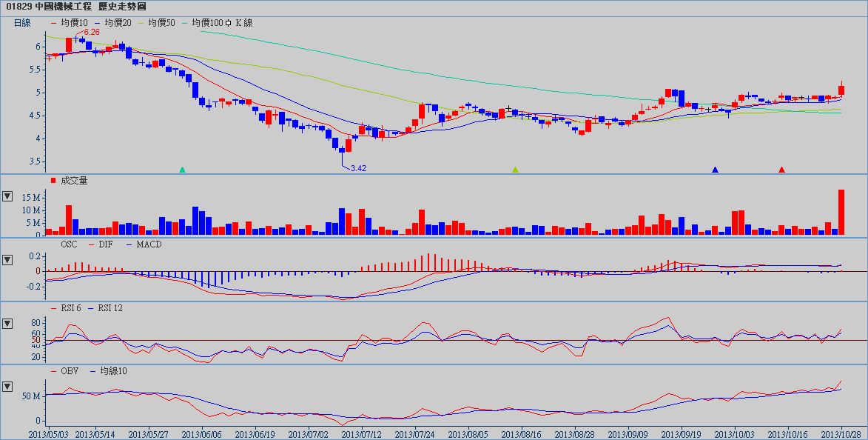
Task: Click the 6.26 high price label
Action: point(91,33)
